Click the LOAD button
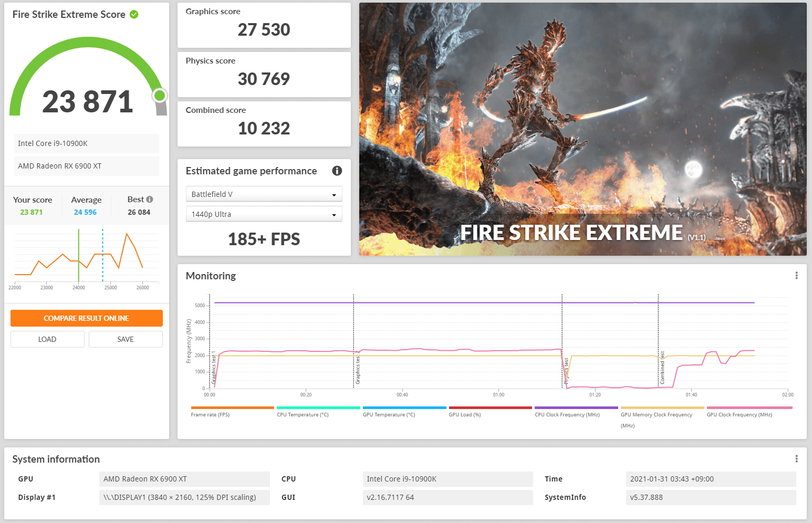812x523 pixels. coord(47,339)
